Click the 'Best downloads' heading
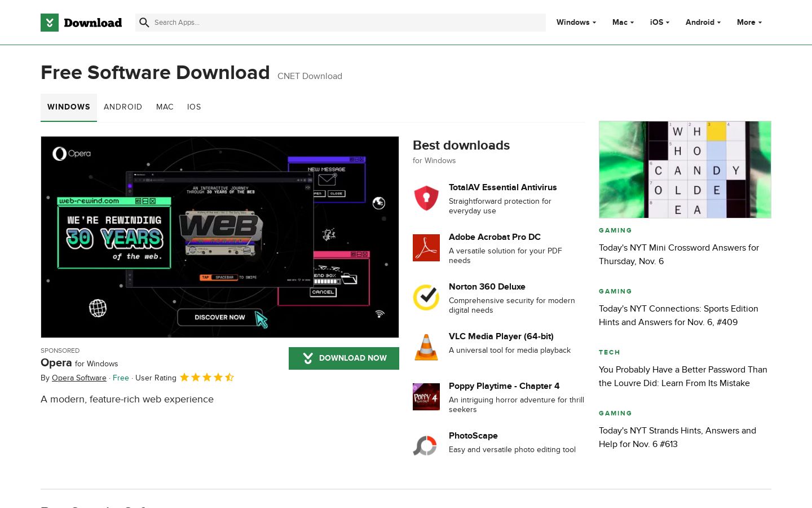 461,145
